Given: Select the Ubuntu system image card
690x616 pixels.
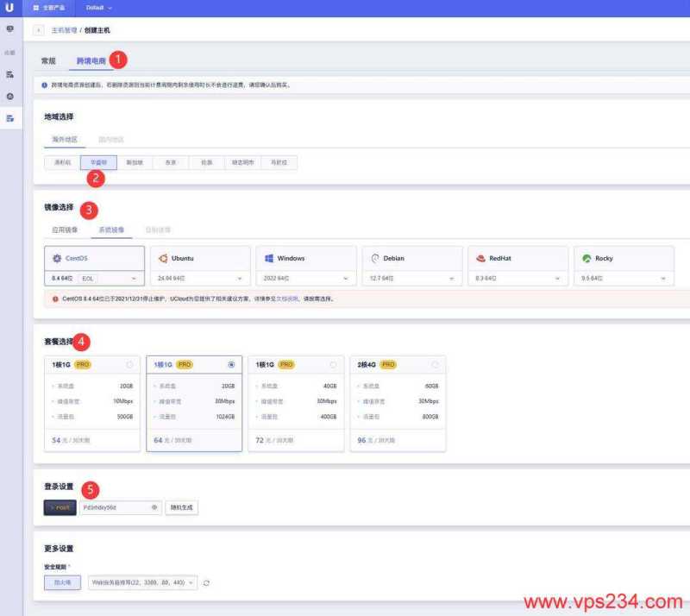Looking at the screenshot, I should point(200,258).
